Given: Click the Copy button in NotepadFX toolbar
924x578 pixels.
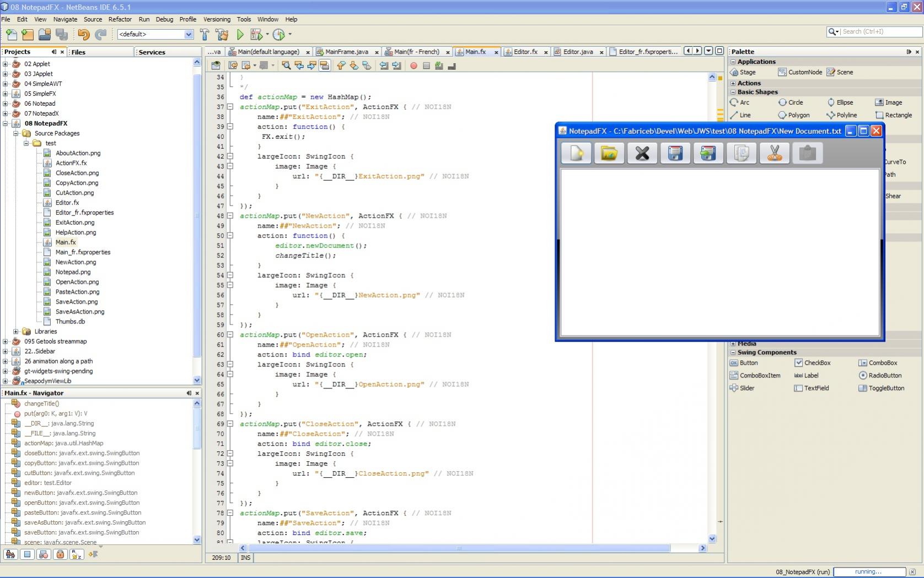Looking at the screenshot, I should pos(742,153).
